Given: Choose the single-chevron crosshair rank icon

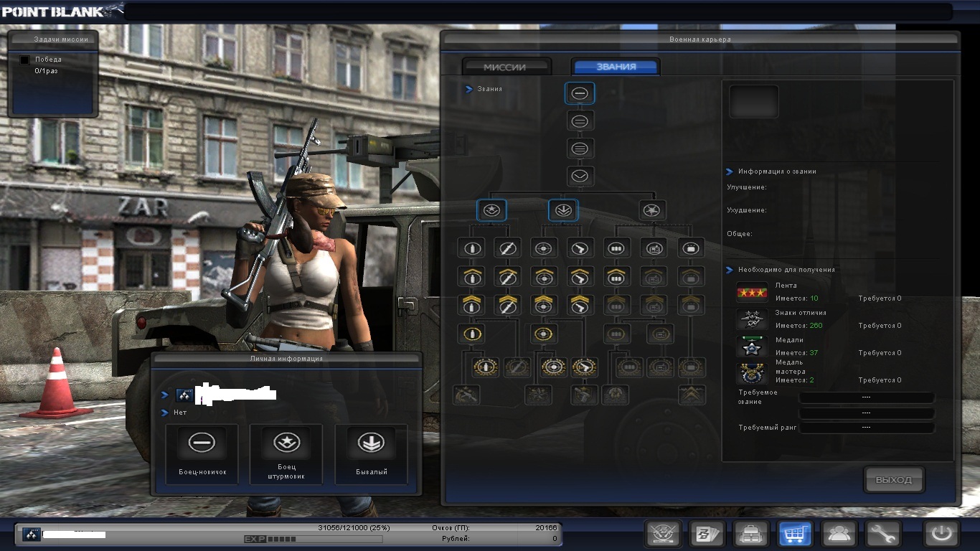Looking at the screenshot, I should point(544,277).
